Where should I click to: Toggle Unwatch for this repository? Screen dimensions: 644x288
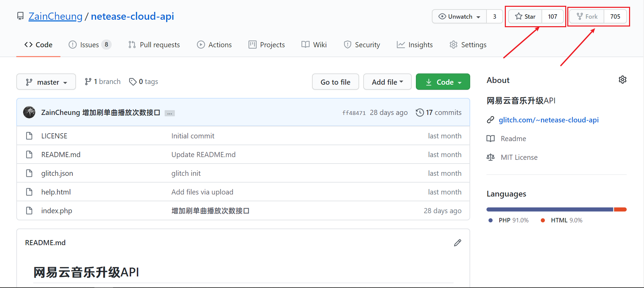(459, 17)
